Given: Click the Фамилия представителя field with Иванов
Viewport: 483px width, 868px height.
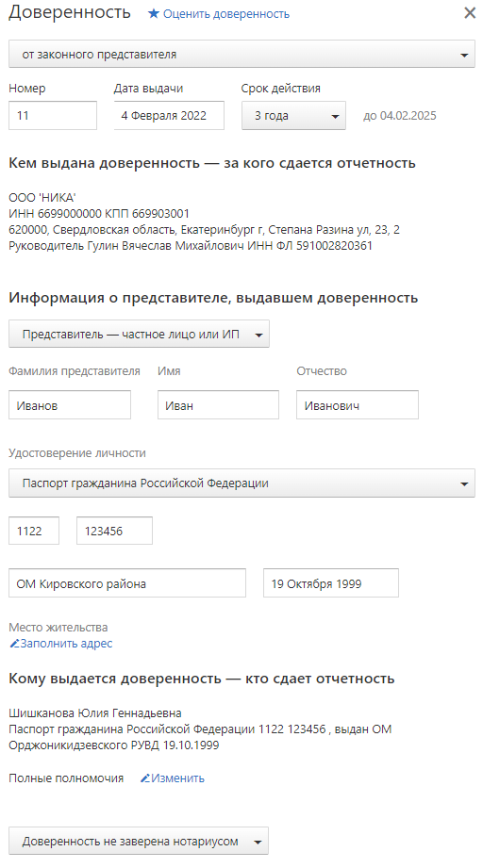Looking at the screenshot, I should [x=70, y=404].
